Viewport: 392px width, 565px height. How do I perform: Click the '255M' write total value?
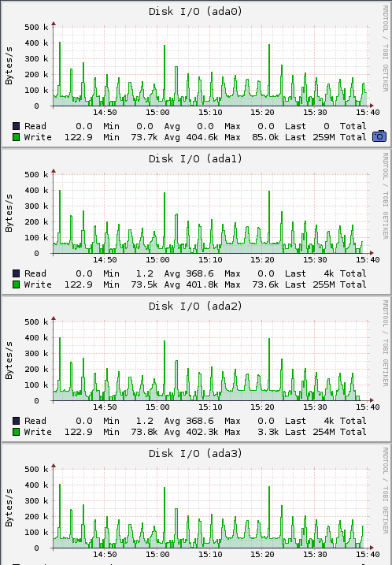coord(324,284)
